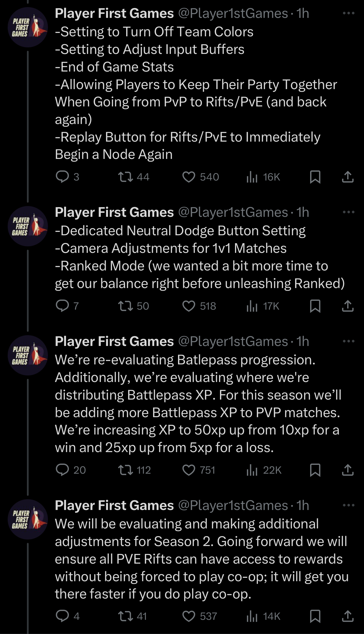Bookmark the Season 2 PVE Rifts tweet
This screenshot has width=364, height=634.
pyautogui.click(x=315, y=616)
